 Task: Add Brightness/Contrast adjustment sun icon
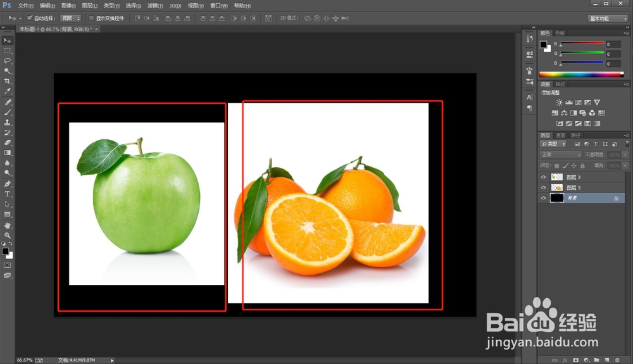pyautogui.click(x=559, y=103)
